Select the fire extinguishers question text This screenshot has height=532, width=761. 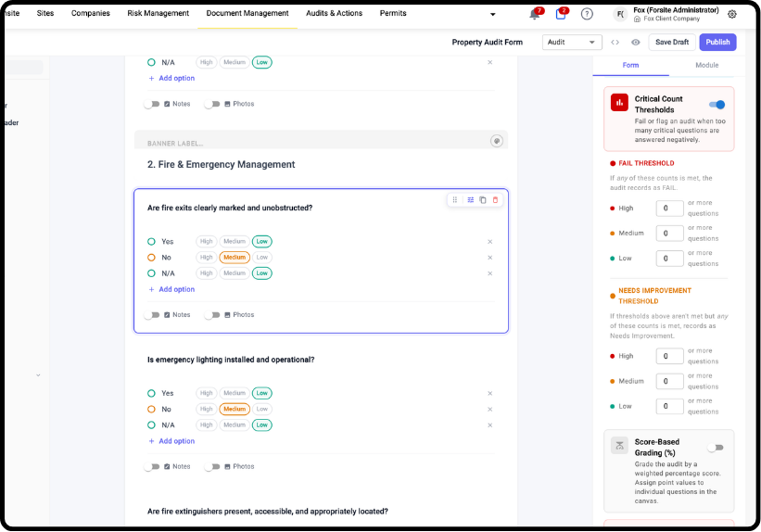(x=268, y=511)
